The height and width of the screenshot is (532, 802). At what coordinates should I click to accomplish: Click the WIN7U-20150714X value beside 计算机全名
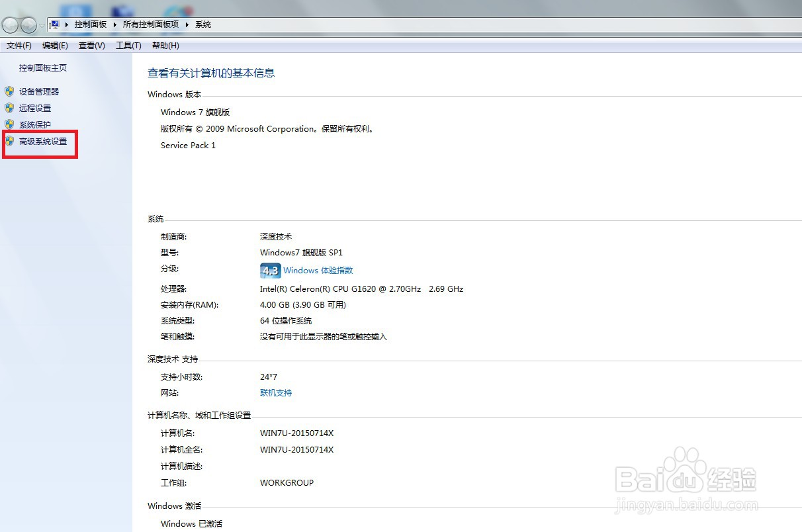297,450
